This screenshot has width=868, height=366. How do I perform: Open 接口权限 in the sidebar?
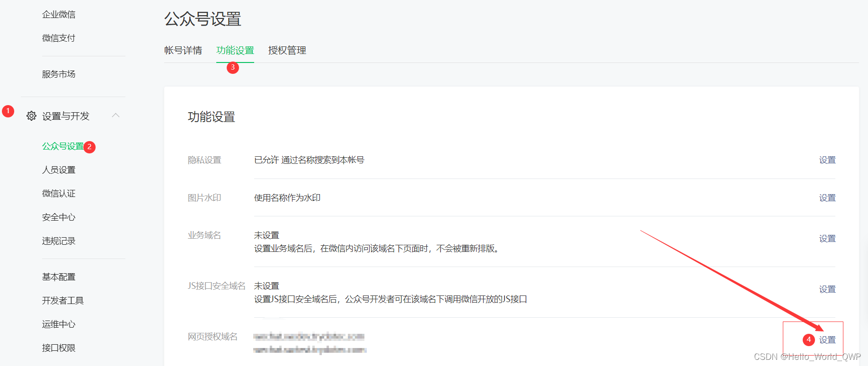(x=59, y=348)
